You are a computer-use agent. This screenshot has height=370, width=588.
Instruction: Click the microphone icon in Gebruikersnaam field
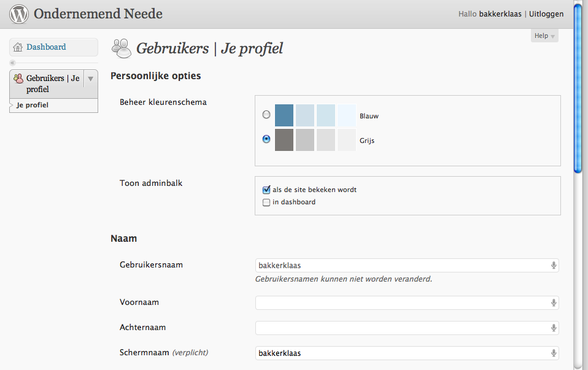pos(554,266)
